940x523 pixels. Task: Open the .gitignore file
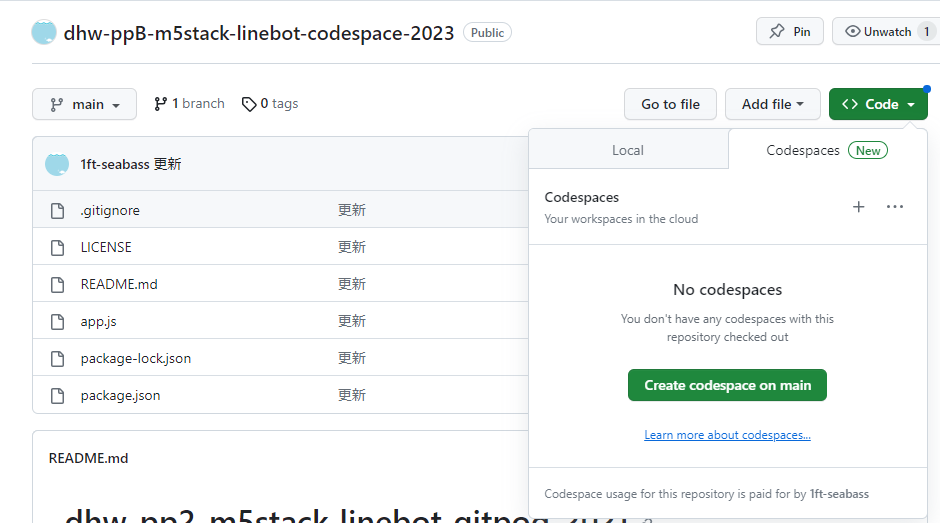pyautogui.click(x=110, y=211)
